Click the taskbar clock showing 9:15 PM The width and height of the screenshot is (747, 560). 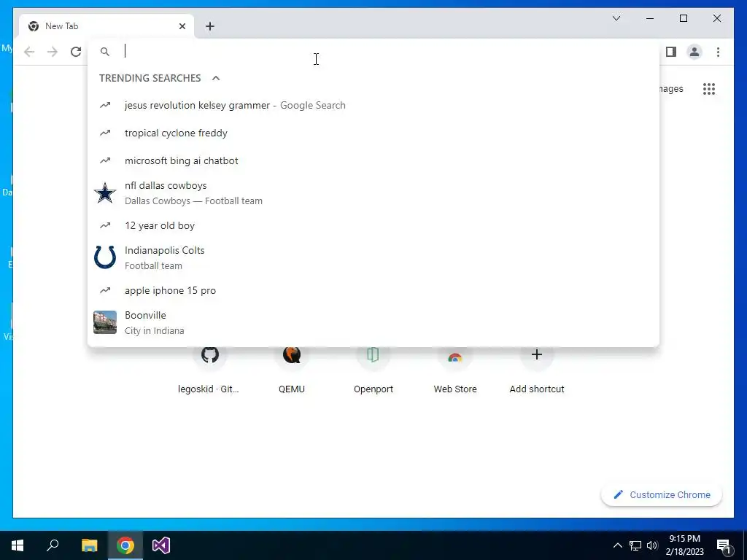pos(684,545)
